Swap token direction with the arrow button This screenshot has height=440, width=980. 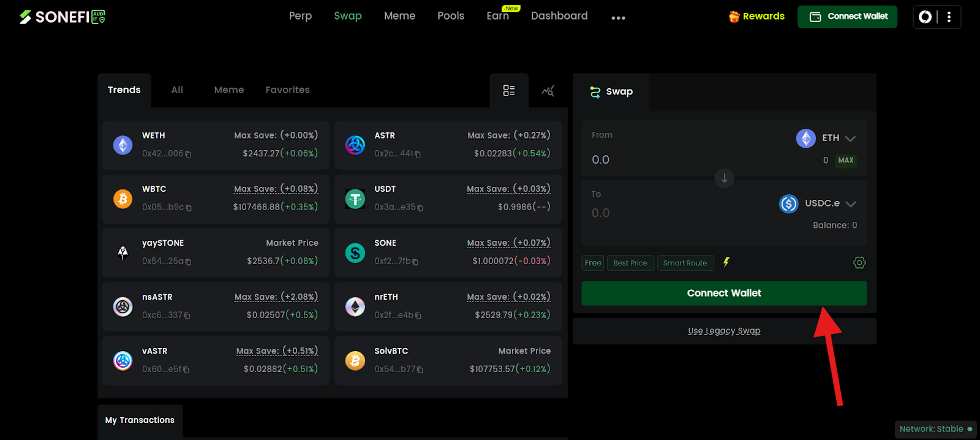724,178
